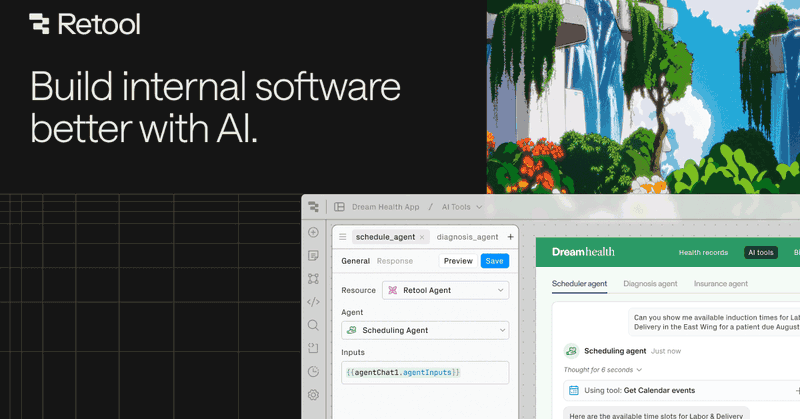Expand the Thought for 6 seconds disclosure
This screenshot has height=419, width=800.
coord(603,369)
